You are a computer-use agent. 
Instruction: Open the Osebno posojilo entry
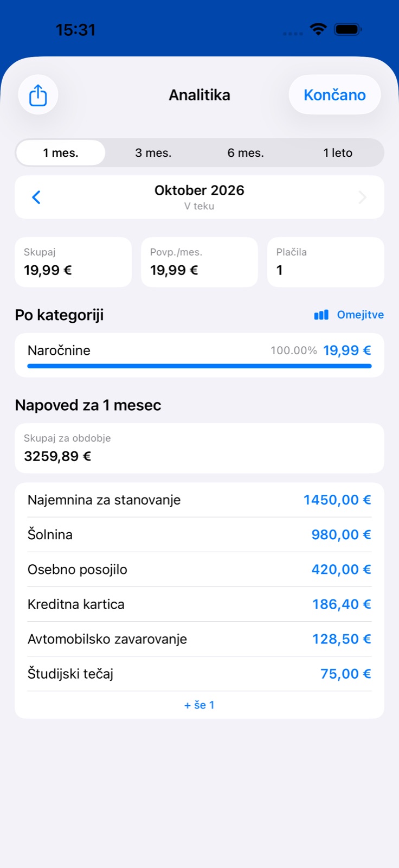(x=200, y=569)
